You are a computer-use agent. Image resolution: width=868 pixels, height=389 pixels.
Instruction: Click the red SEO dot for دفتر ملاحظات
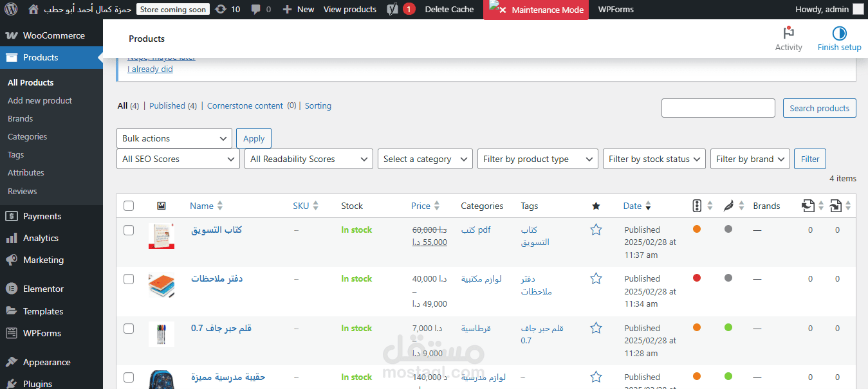point(697,278)
